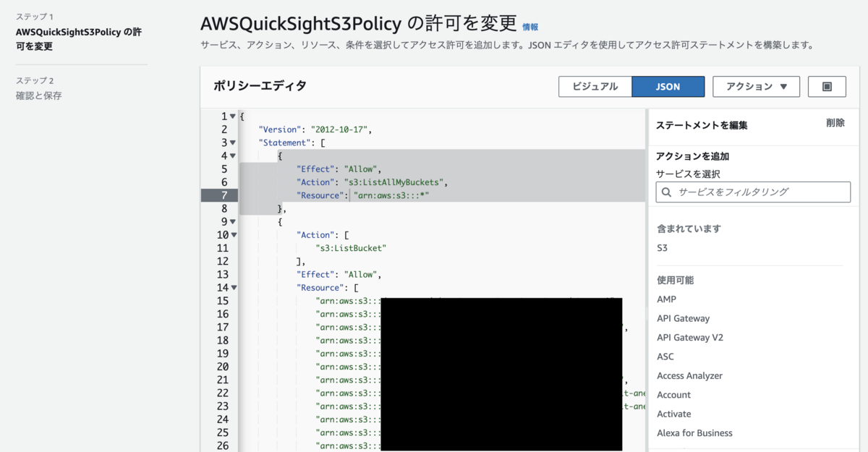Click 削除 to remove the statement
868x452 pixels.
pyautogui.click(x=835, y=123)
